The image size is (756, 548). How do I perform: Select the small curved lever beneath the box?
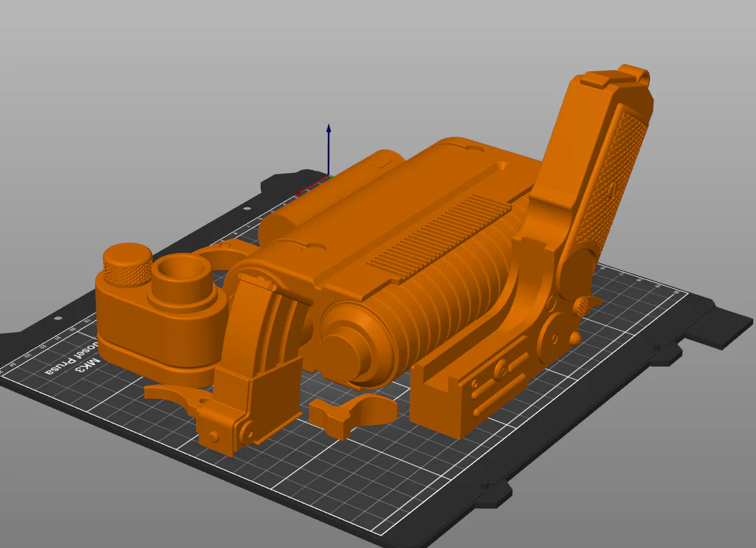176,396
